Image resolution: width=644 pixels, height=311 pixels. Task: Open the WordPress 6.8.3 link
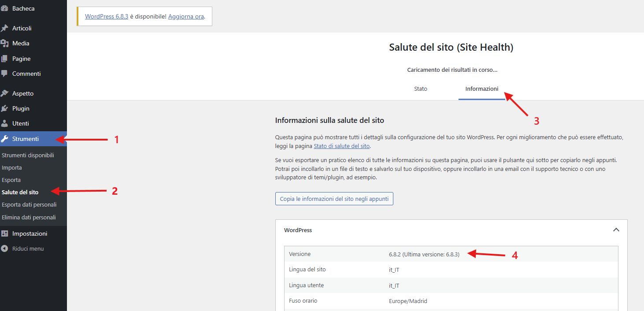pyautogui.click(x=106, y=16)
